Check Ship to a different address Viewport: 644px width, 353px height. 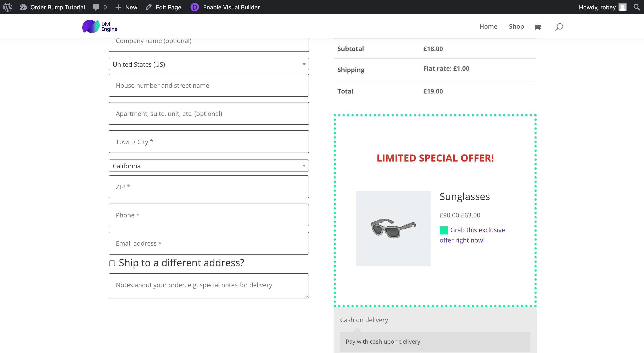(112, 263)
